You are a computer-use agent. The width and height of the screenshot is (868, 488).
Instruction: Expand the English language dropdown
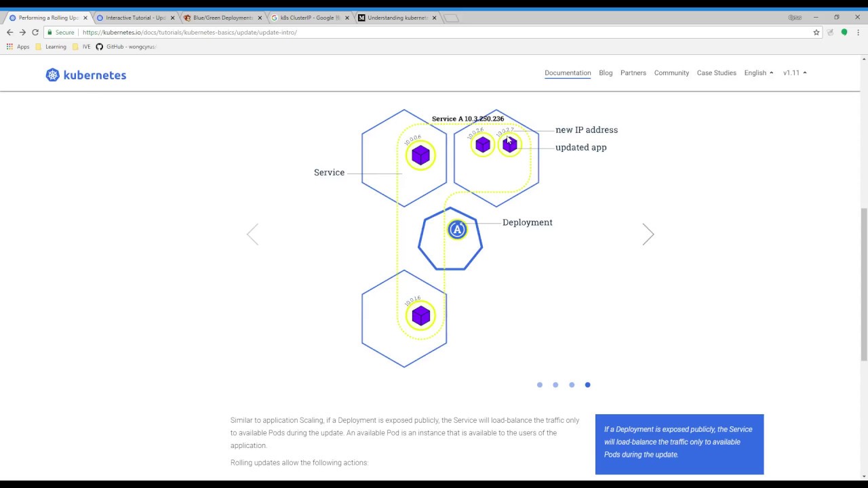click(759, 73)
